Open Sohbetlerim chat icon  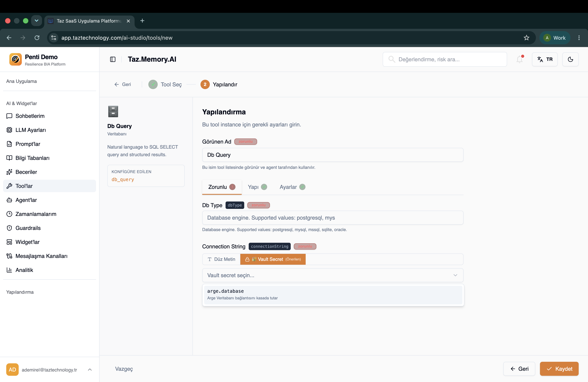[9, 116]
